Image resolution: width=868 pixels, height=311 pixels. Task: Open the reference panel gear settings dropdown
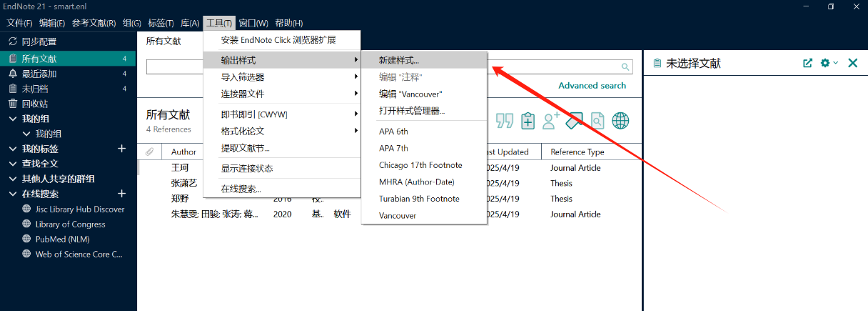[x=829, y=63]
